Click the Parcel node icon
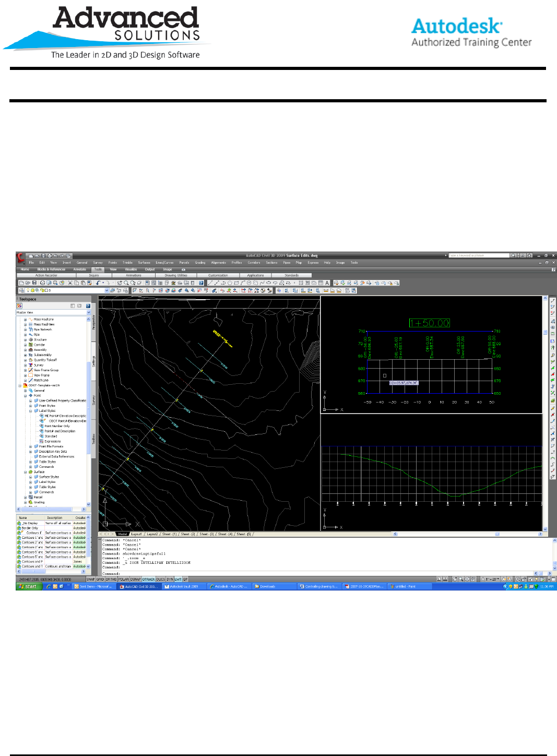 31,497
